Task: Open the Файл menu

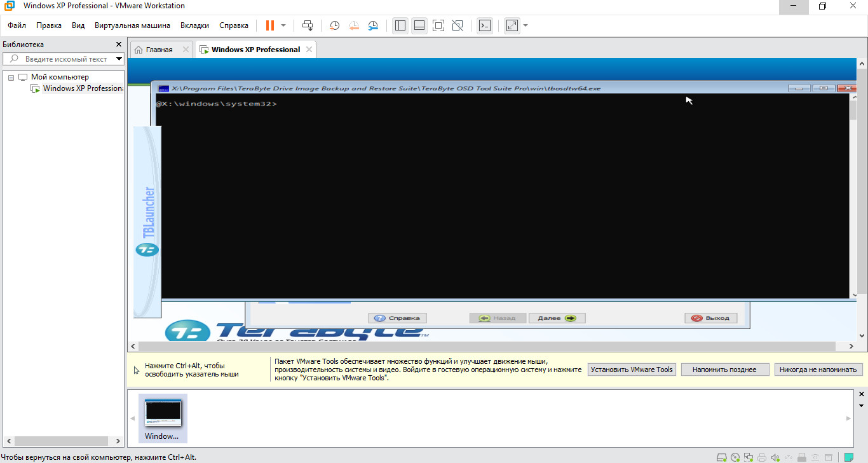Action: coord(17,25)
